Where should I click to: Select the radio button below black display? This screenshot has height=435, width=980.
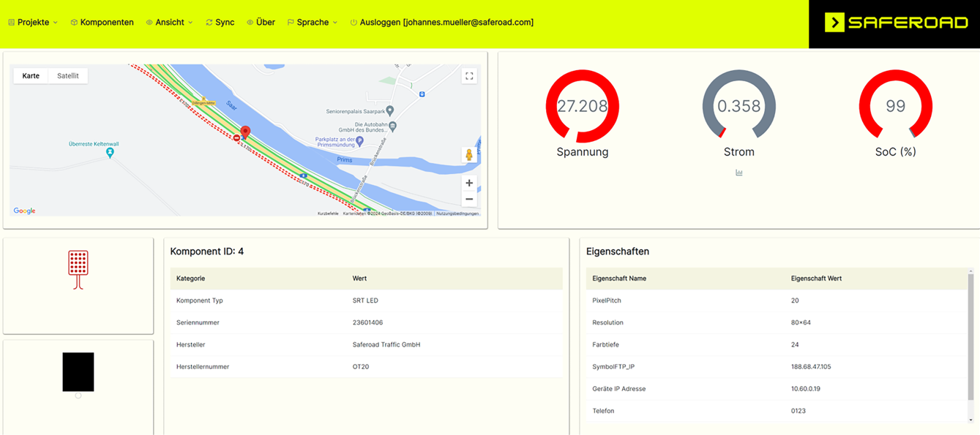click(x=78, y=396)
